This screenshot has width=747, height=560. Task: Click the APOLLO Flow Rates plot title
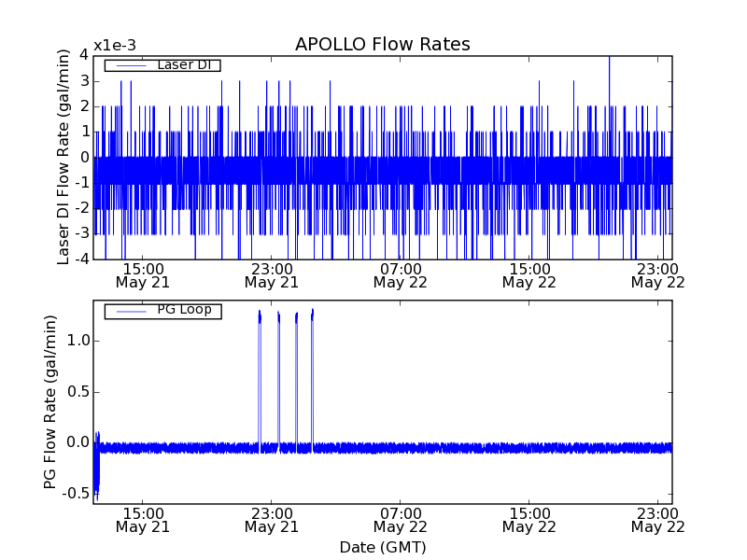(382, 44)
